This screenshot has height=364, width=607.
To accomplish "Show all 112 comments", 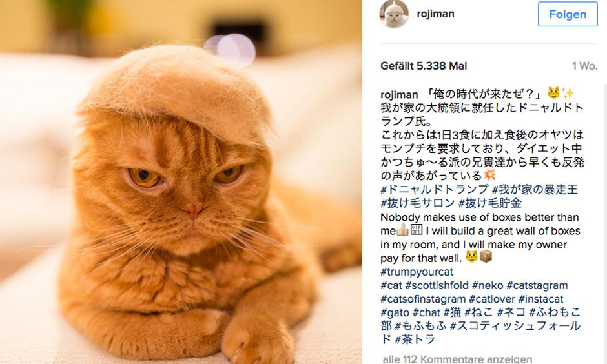I will click(457, 359).
